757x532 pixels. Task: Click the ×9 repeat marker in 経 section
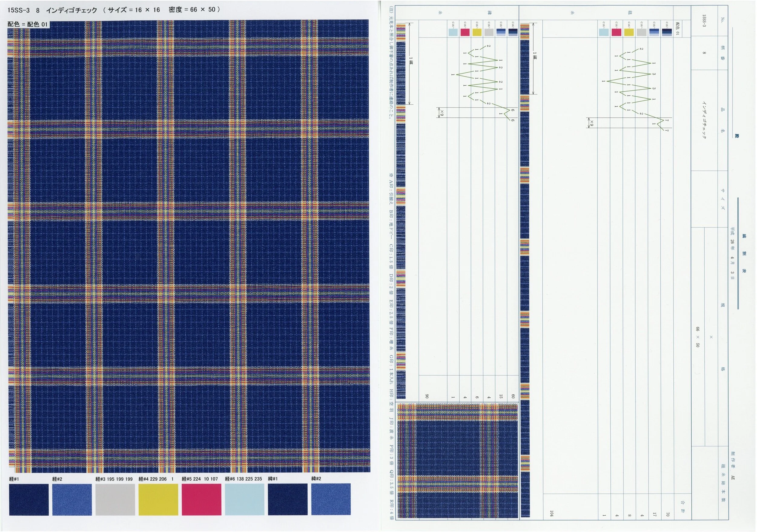click(591, 123)
